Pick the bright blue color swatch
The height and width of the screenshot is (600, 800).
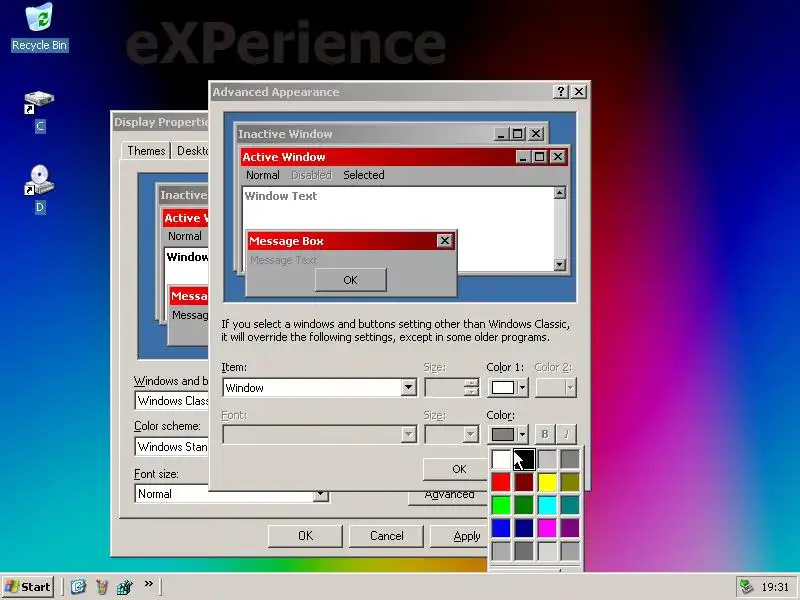click(x=501, y=528)
